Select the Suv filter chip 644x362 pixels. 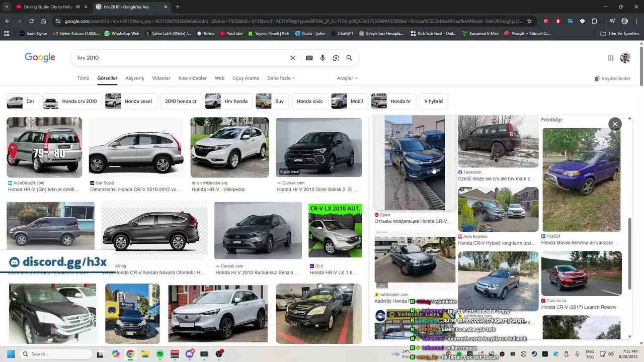(x=272, y=101)
